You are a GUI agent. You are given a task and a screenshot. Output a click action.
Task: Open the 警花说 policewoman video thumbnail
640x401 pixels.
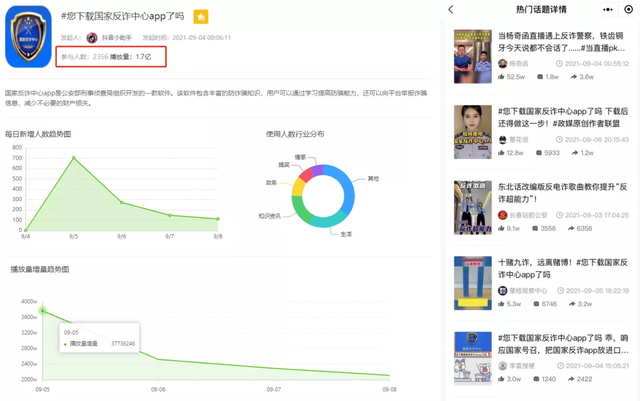tap(473, 132)
